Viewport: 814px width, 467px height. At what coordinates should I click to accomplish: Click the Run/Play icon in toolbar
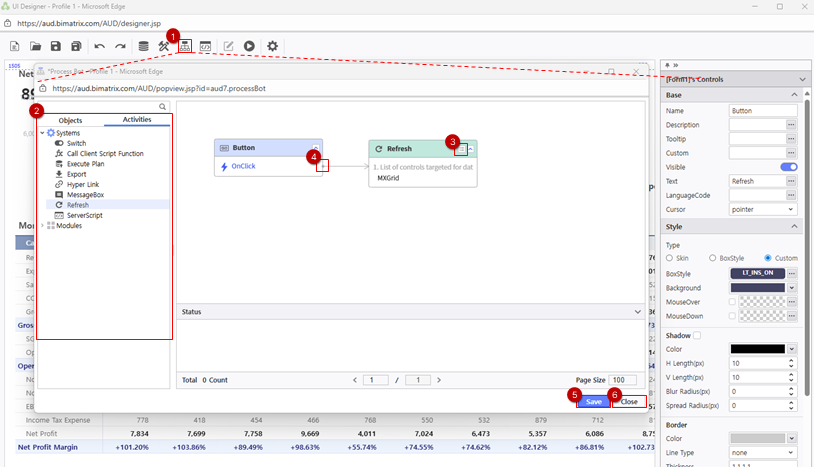tap(249, 46)
